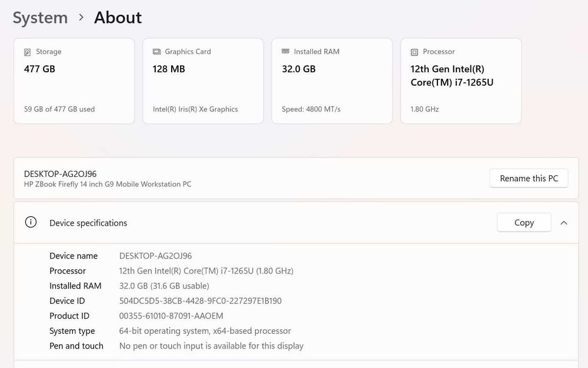
Task: Collapse the Device specifications section chevron
Action: (564, 223)
